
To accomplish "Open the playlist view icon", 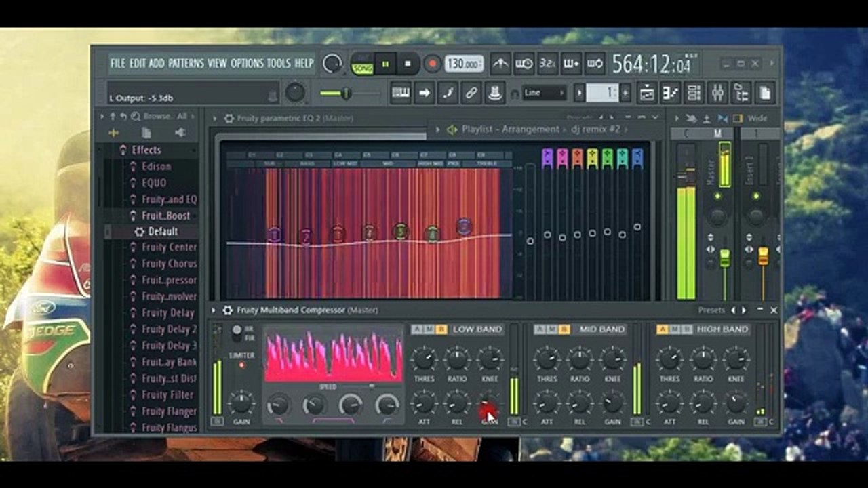I will 647,93.
